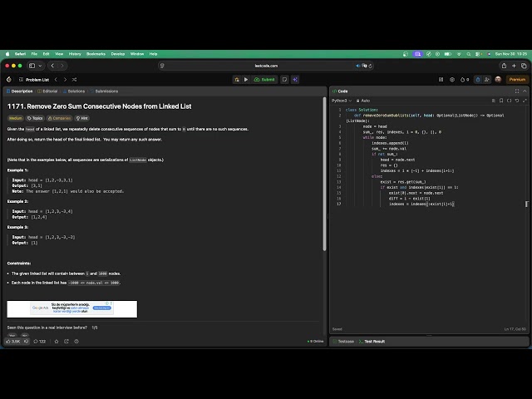This screenshot has height=399, width=532.
Task: Switch to the Solutions tab
Action: click(x=74, y=91)
